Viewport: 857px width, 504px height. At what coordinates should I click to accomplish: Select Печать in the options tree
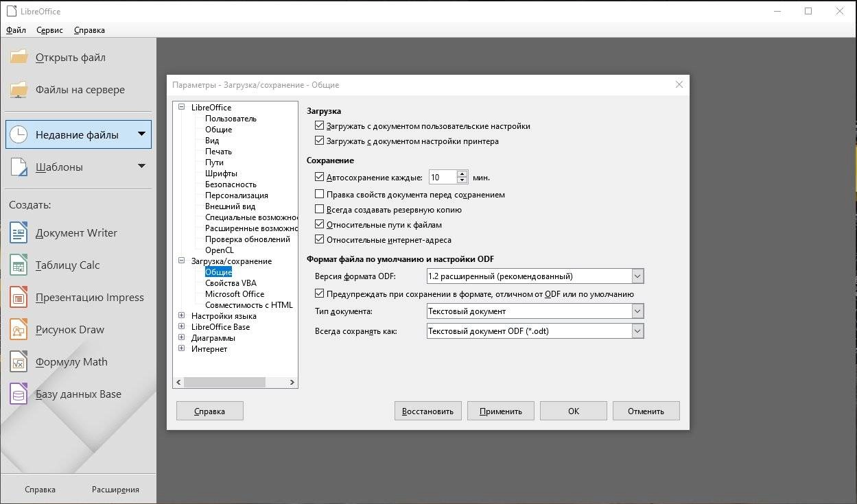218,151
